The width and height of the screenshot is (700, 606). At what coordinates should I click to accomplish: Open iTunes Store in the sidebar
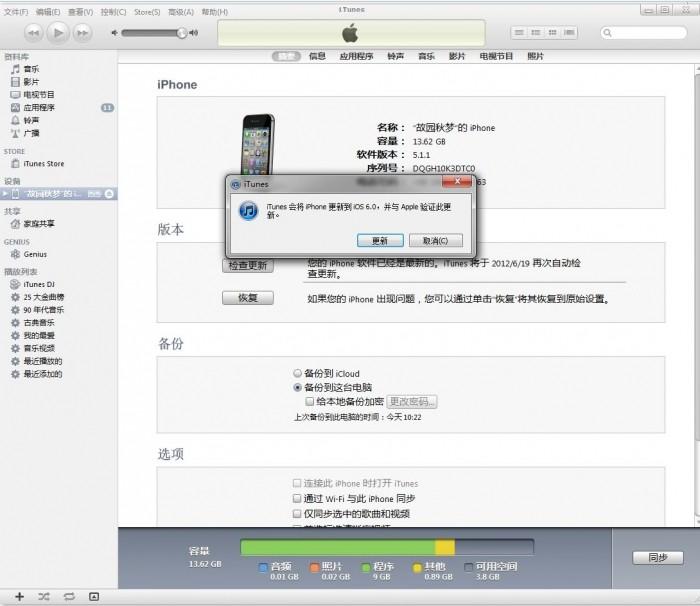pos(43,164)
